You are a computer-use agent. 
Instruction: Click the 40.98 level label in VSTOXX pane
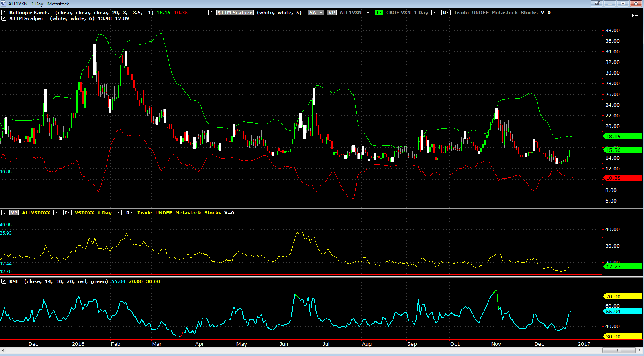[x=6, y=225]
